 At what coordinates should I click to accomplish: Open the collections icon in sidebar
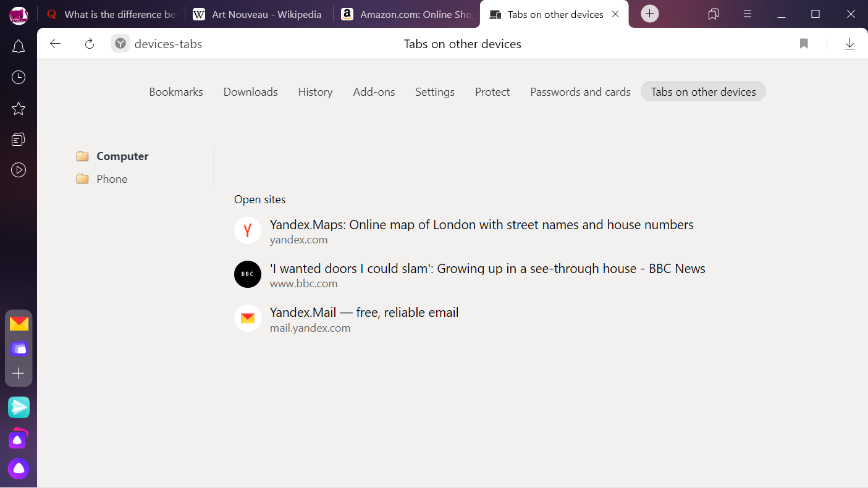[x=19, y=140]
